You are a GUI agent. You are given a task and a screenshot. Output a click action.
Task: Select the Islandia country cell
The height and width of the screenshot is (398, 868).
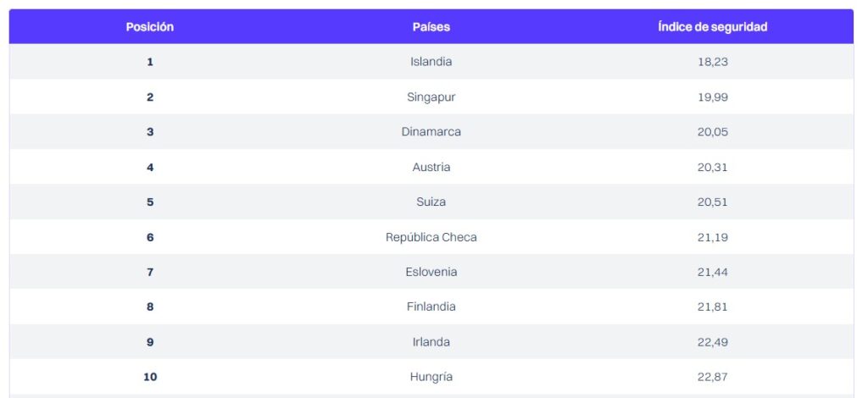coord(431,62)
